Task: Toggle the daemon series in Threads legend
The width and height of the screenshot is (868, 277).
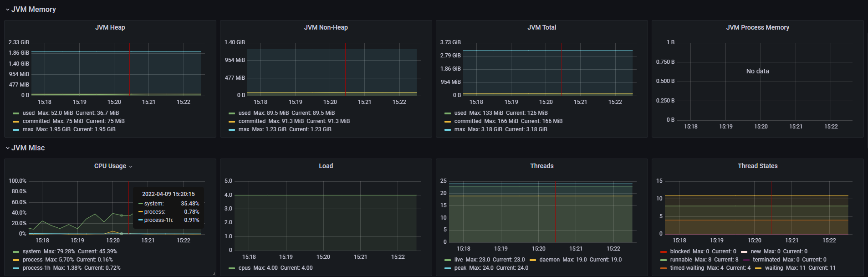Action: (x=550, y=260)
